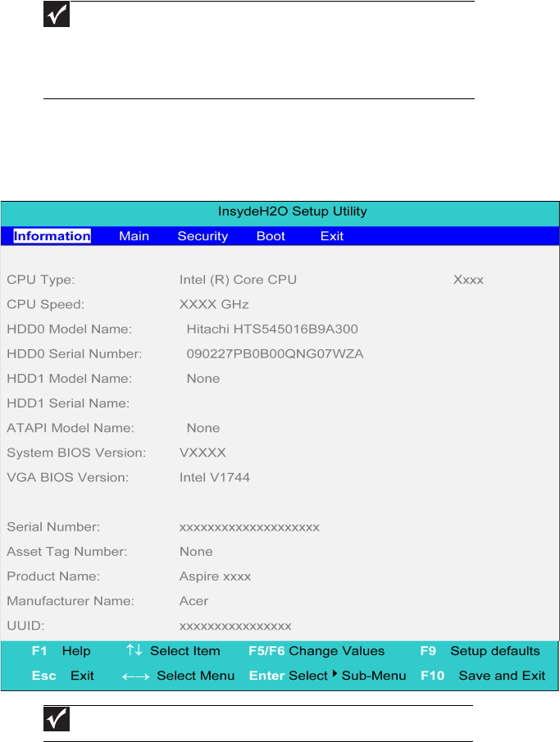This screenshot has height=742, width=560.
Task: Click the InsydeH2O Setup Utility title
Action: (293, 212)
